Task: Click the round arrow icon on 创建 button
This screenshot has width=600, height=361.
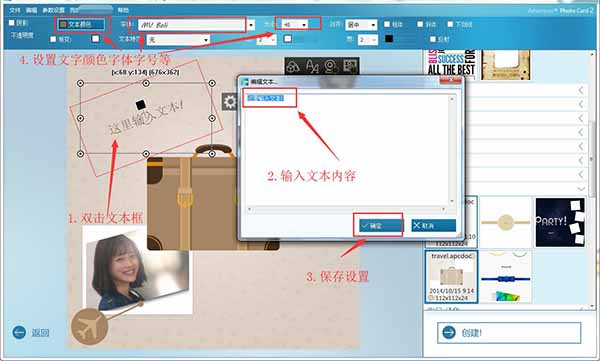Action: 449,332
